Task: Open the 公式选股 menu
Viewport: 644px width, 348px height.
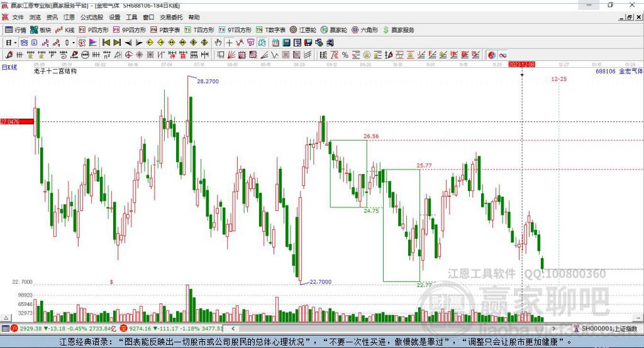Action: pos(92,17)
